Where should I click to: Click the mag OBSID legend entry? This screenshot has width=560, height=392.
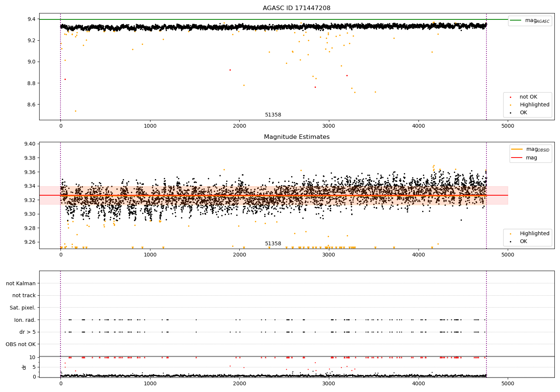pyautogui.click(x=530, y=149)
